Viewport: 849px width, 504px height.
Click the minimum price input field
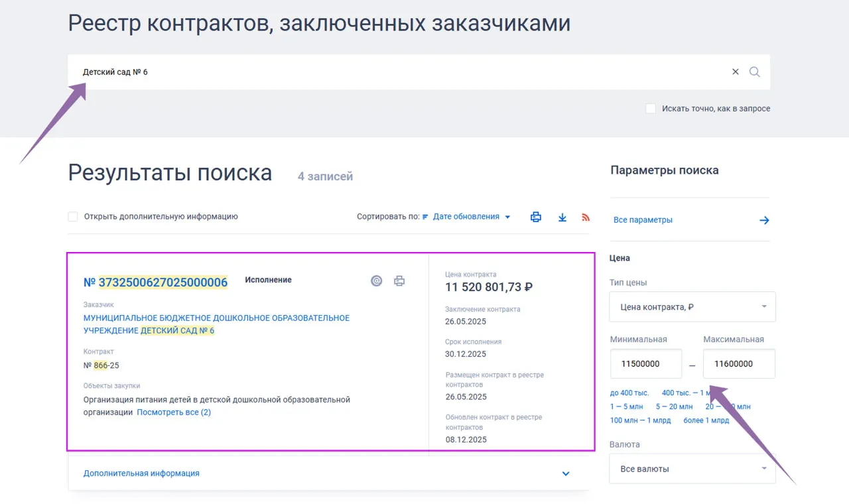(645, 364)
